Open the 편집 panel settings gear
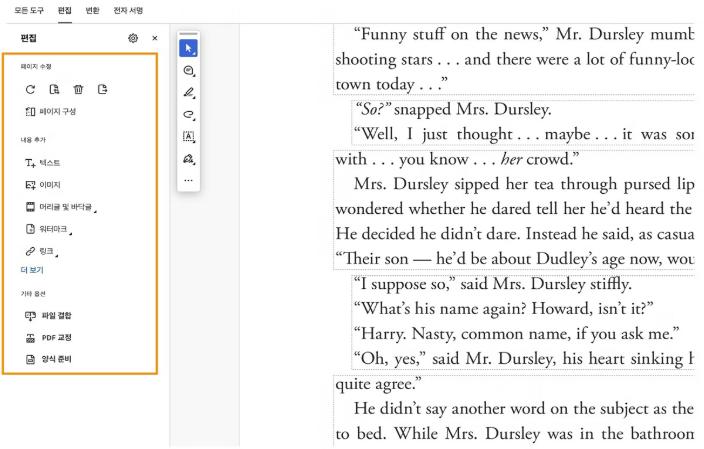This screenshot has width=704, height=449. click(x=133, y=38)
